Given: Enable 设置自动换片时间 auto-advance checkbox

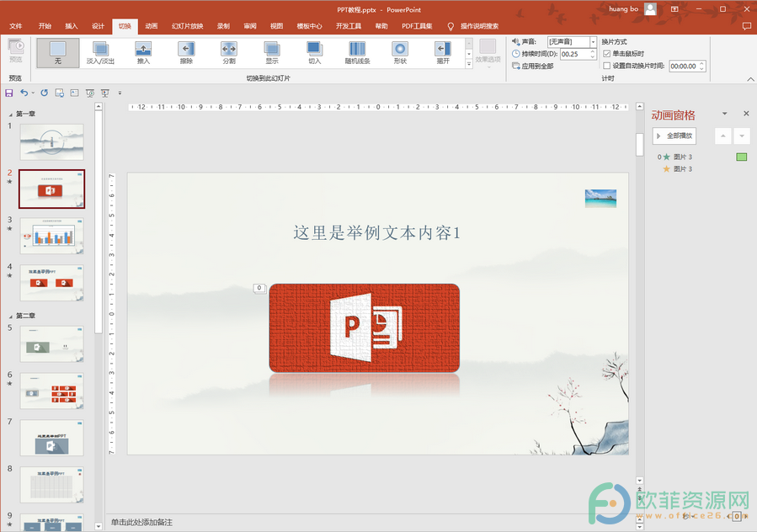Looking at the screenshot, I should [x=607, y=66].
